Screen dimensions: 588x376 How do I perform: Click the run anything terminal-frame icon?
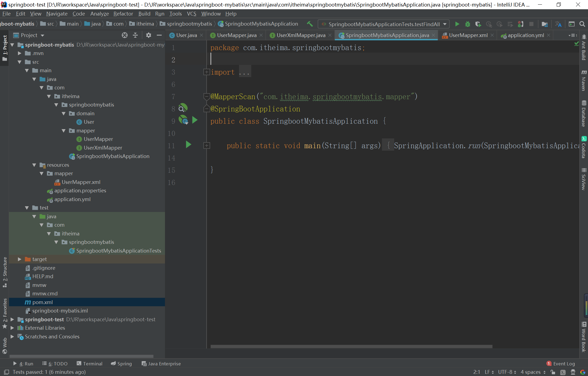pos(572,24)
